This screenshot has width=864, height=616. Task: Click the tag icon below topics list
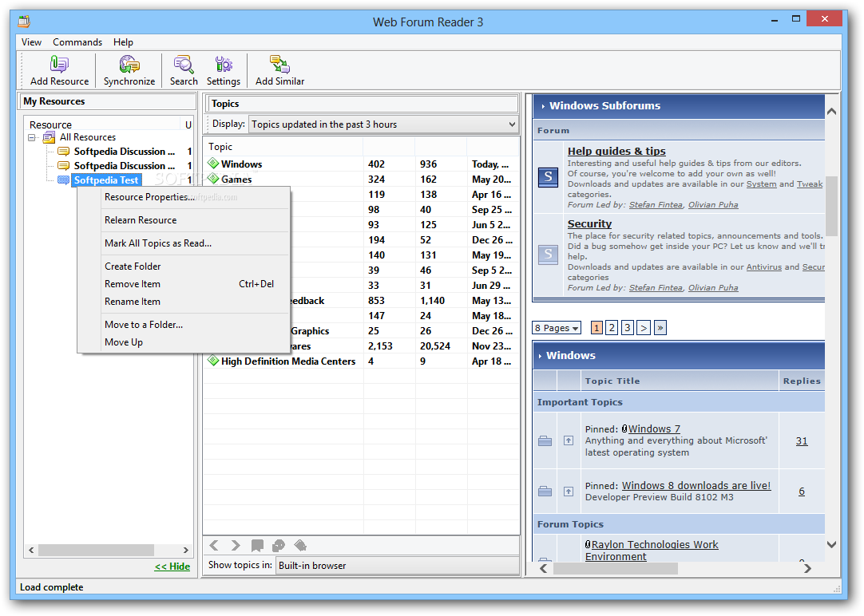[x=300, y=546]
